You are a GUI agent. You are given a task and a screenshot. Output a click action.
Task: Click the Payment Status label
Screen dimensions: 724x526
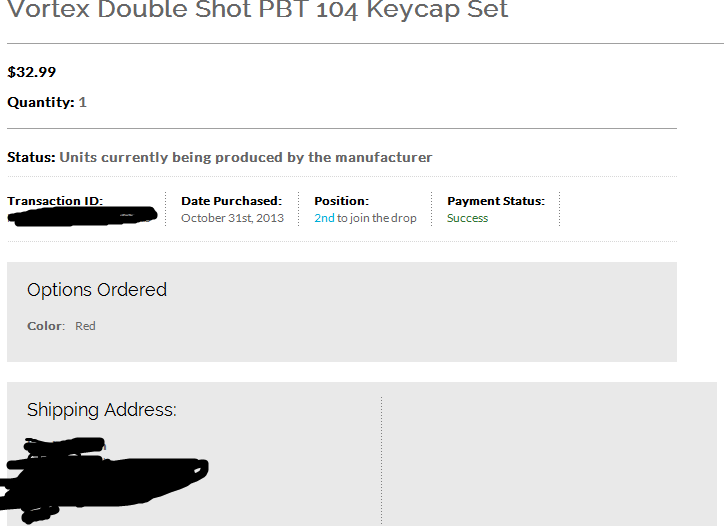coord(496,201)
